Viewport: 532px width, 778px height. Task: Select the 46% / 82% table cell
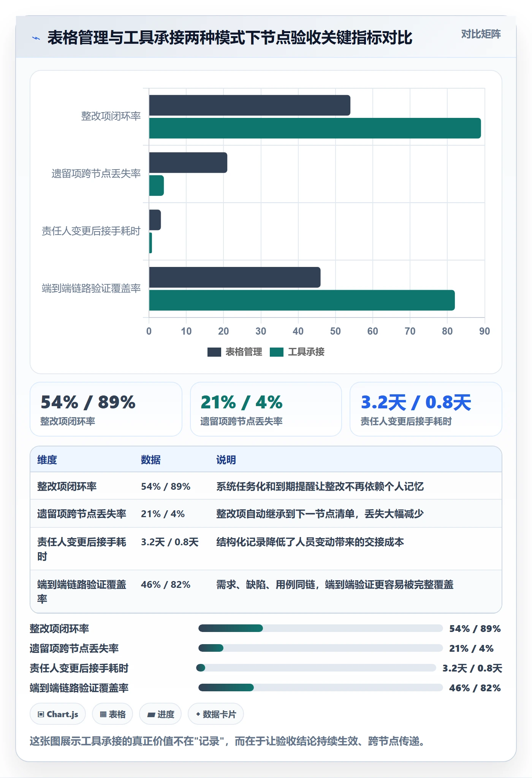click(x=166, y=584)
